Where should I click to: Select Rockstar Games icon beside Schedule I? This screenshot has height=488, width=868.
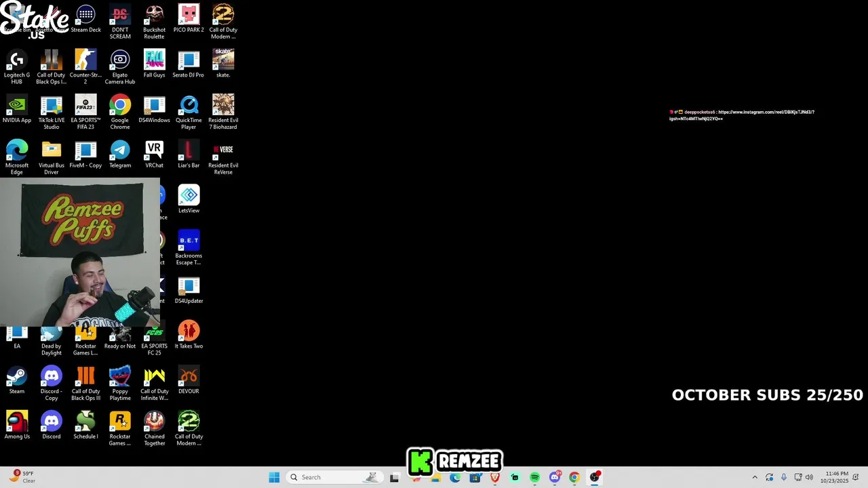click(120, 428)
